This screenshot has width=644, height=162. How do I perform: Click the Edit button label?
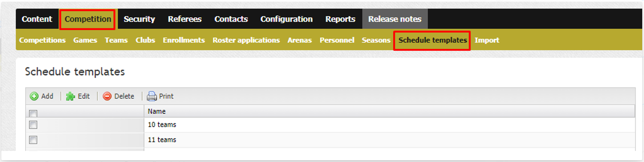(84, 96)
